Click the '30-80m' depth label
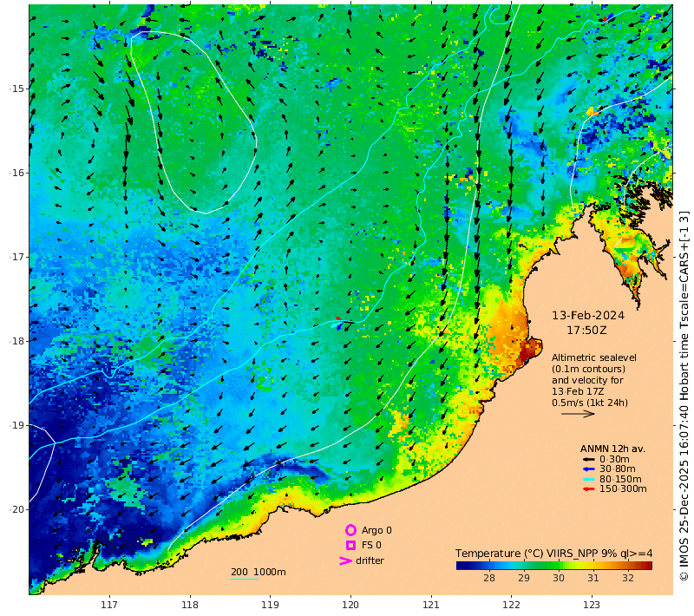The height and width of the screenshot is (616, 694). [x=618, y=469]
